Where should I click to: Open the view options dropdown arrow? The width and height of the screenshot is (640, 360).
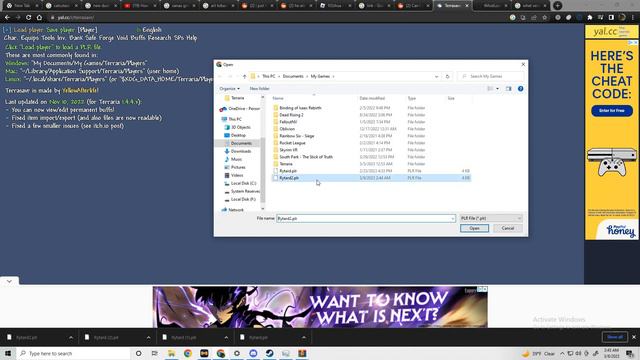(x=497, y=89)
